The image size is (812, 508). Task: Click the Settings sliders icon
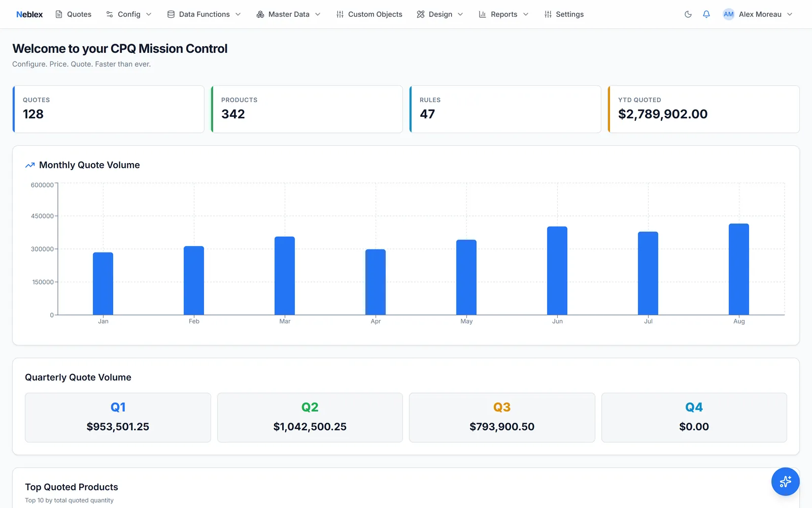pyautogui.click(x=548, y=14)
